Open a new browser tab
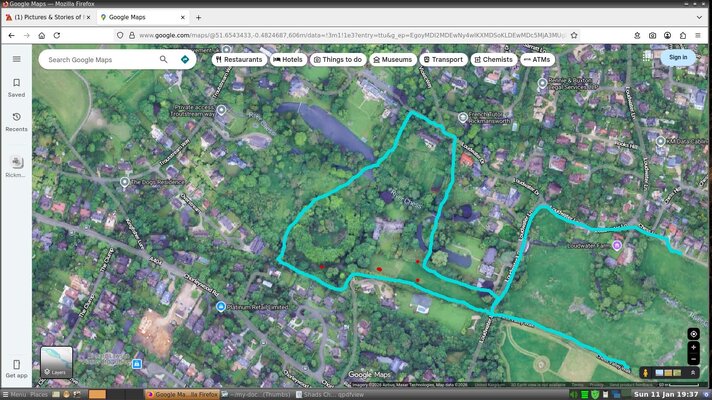Image resolution: width=712 pixels, height=400 pixels. [198, 17]
